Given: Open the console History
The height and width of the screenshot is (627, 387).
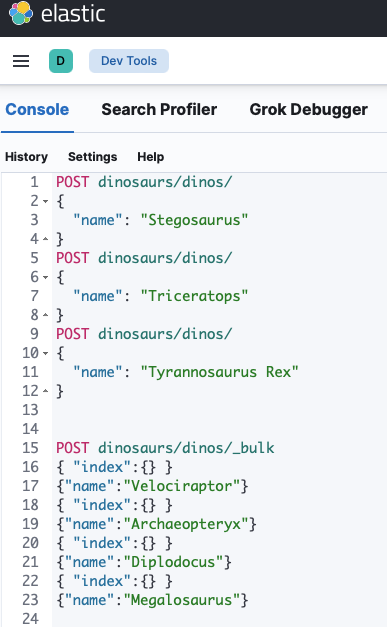Looking at the screenshot, I should pos(26,157).
